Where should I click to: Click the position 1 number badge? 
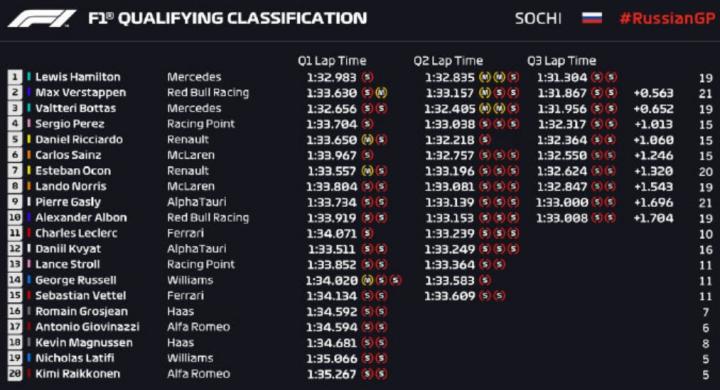pos(15,77)
